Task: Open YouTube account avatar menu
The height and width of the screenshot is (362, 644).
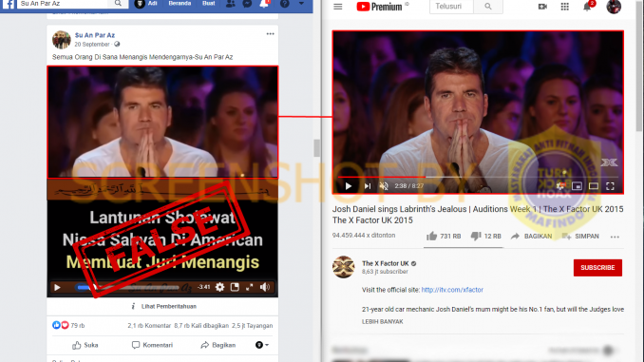Action: point(614,7)
